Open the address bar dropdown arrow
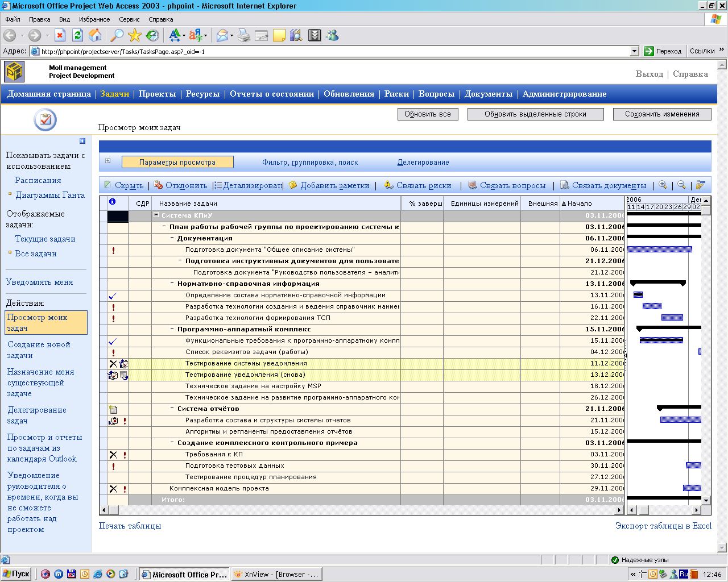This screenshot has width=728, height=582. coord(634,51)
